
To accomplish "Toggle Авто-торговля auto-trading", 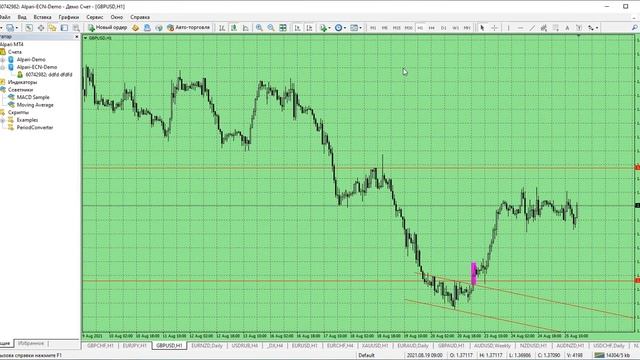I will click(189, 28).
